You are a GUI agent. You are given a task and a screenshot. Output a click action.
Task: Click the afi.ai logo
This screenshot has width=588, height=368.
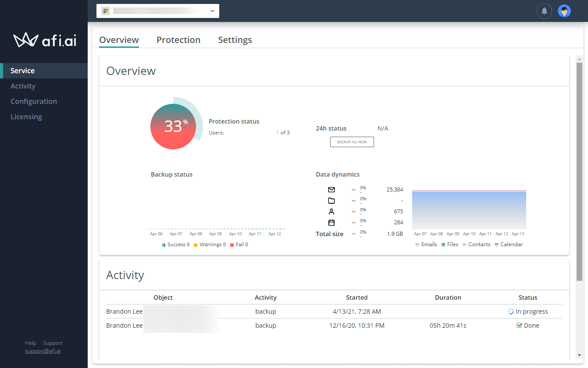pos(44,40)
